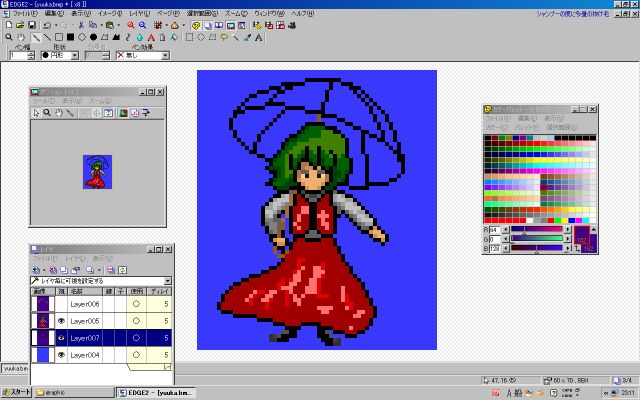This screenshot has width=640, height=400.
Task: Select the outlined Ellipse tool
Action: pyautogui.click(x=82, y=38)
